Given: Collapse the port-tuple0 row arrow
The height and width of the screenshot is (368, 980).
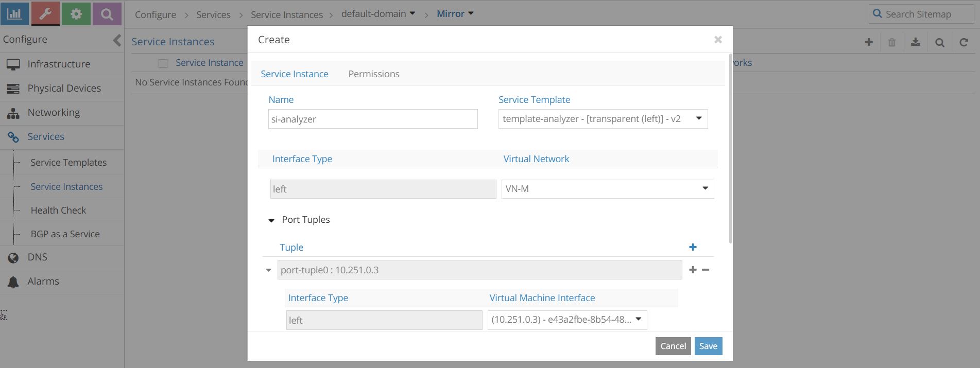Looking at the screenshot, I should 268,270.
